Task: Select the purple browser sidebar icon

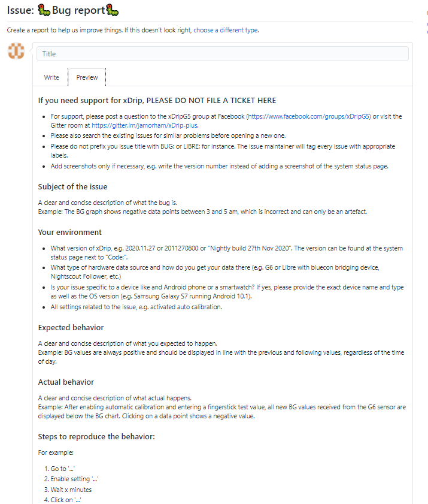Action: tap(427, 25)
